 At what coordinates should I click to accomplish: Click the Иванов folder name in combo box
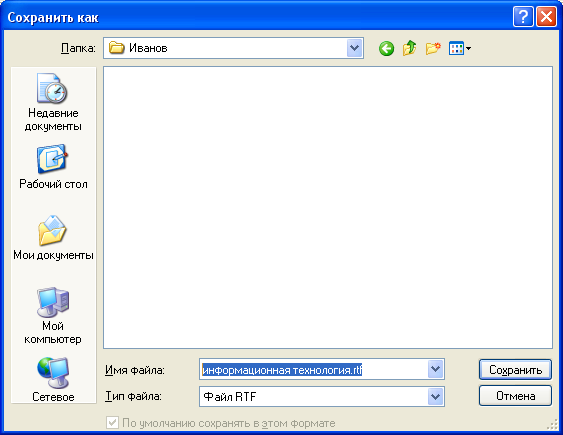(x=148, y=48)
